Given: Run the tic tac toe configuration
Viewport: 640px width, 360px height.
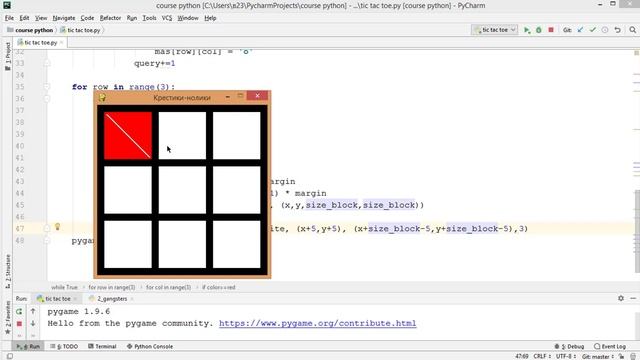Looking at the screenshot, I should [527, 30].
